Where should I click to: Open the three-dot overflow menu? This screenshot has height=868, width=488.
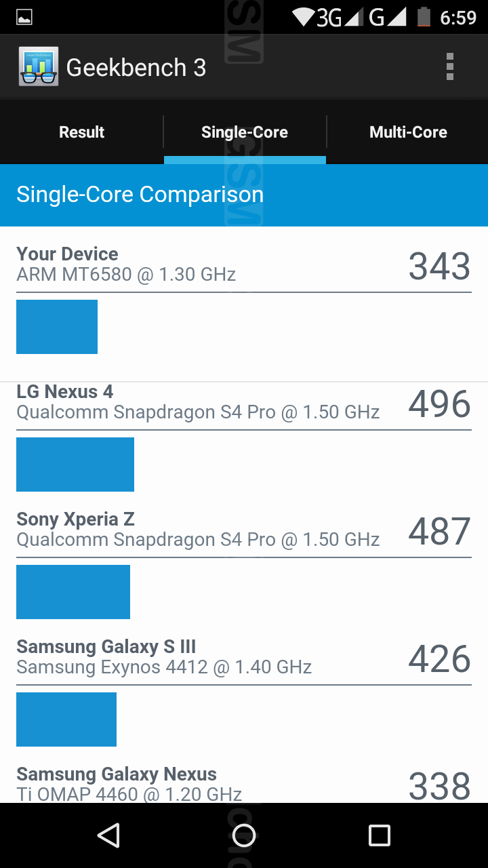coord(449,66)
